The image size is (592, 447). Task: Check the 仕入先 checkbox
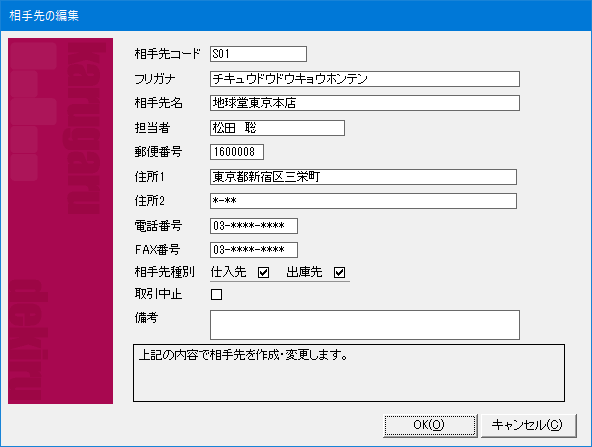click(x=264, y=272)
